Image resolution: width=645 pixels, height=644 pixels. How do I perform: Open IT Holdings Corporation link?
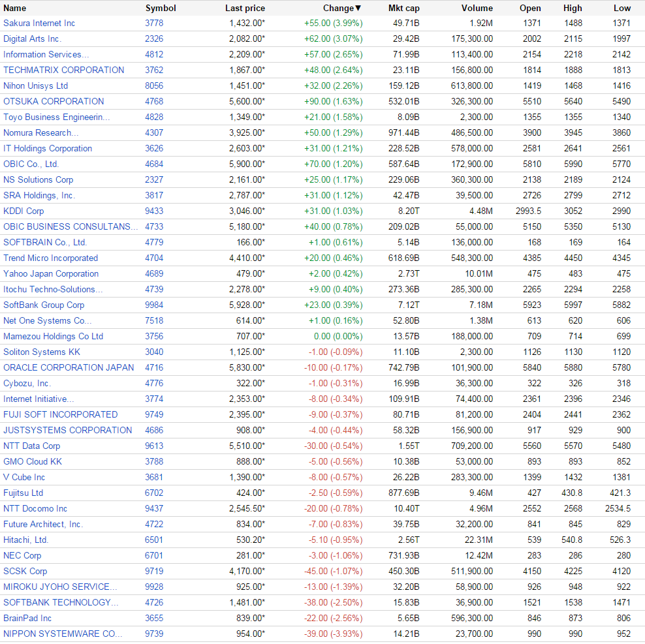[48, 149]
